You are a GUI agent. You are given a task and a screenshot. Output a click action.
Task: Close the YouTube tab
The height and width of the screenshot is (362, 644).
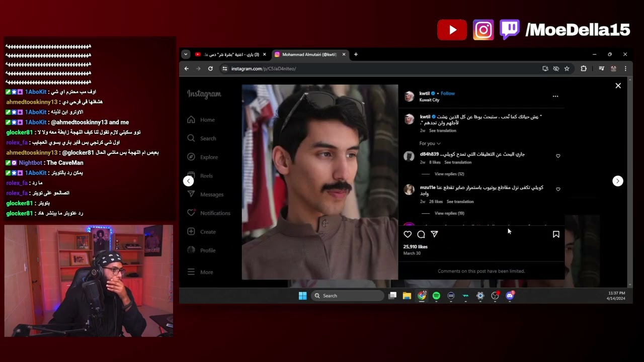pos(265,54)
